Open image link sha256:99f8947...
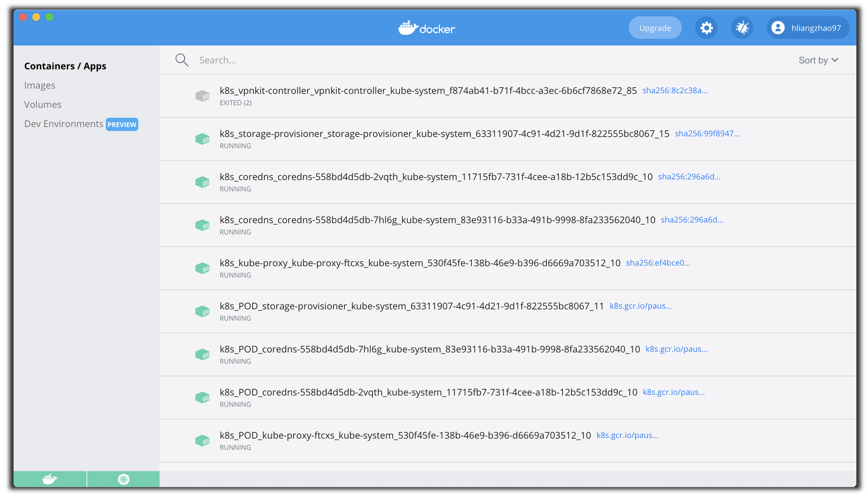 (x=707, y=133)
